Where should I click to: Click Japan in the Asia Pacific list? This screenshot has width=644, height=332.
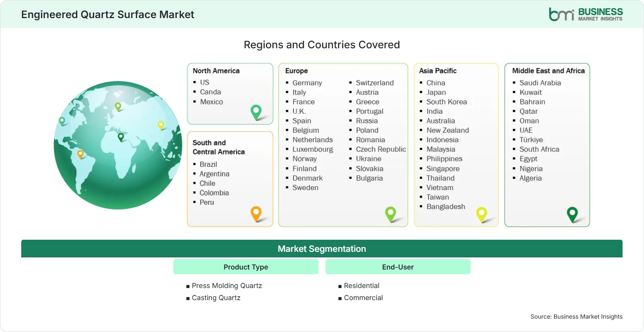coord(436,92)
